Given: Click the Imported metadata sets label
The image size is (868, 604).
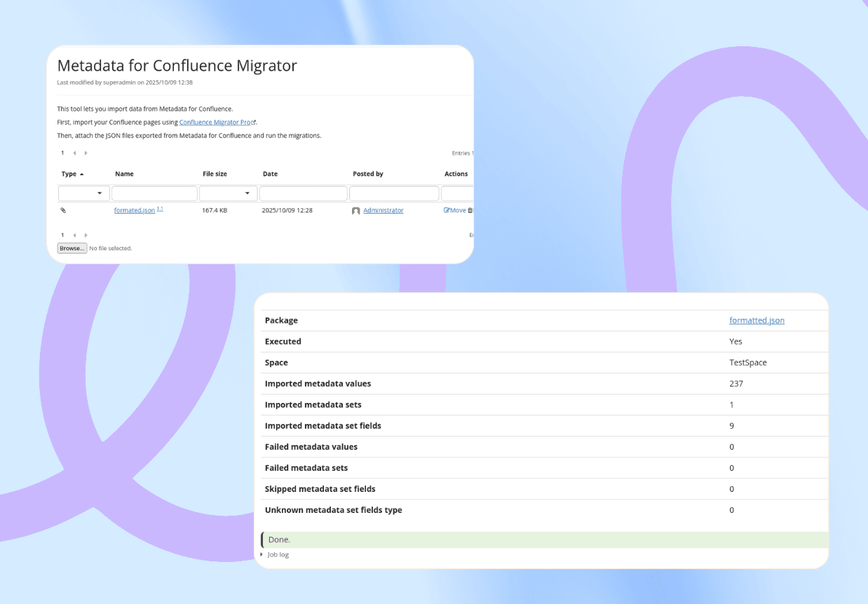Looking at the screenshot, I should click(313, 404).
